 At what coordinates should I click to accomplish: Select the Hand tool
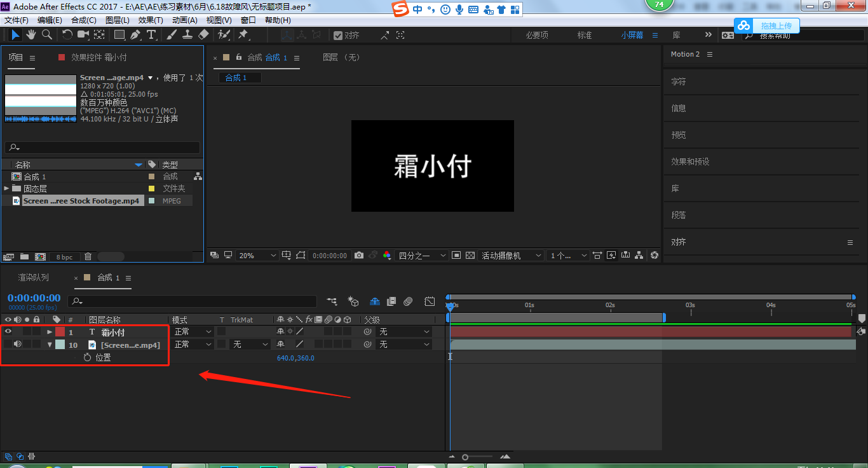click(31, 35)
